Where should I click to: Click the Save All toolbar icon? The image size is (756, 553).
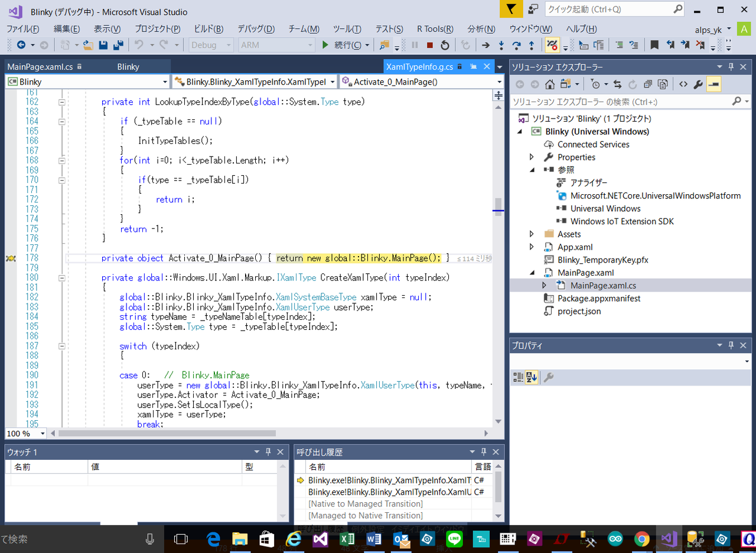(x=118, y=45)
